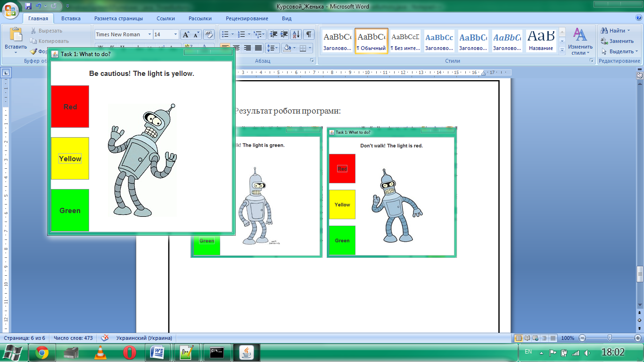Screen dimensions: 644x362
Task: Open the Рецензирование ribbon tab
Action: [247, 18]
